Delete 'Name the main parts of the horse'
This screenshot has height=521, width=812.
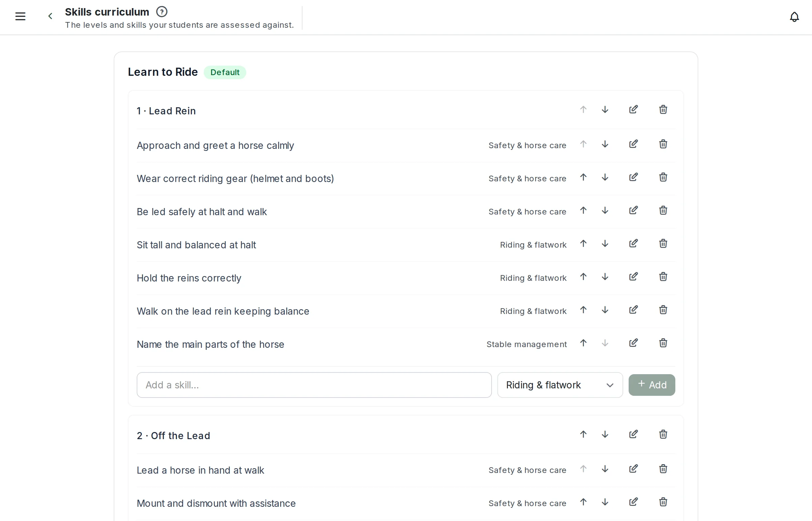coord(663,343)
